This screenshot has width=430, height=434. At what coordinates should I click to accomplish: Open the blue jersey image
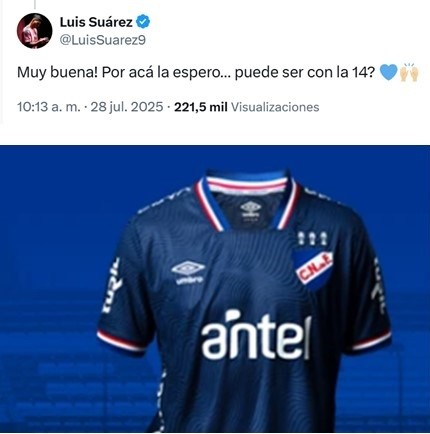[x=215, y=289]
